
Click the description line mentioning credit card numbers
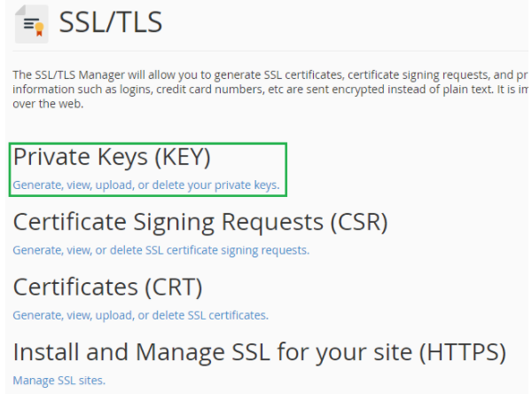coord(266,89)
